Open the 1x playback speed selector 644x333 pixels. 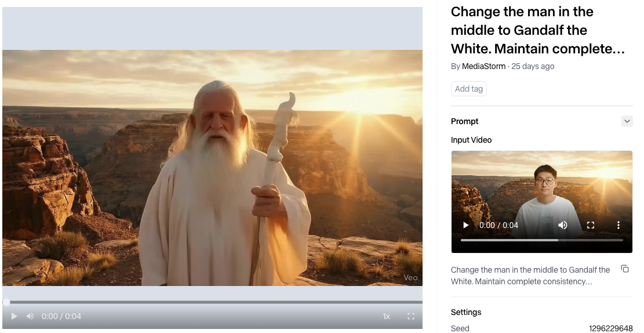[386, 316]
